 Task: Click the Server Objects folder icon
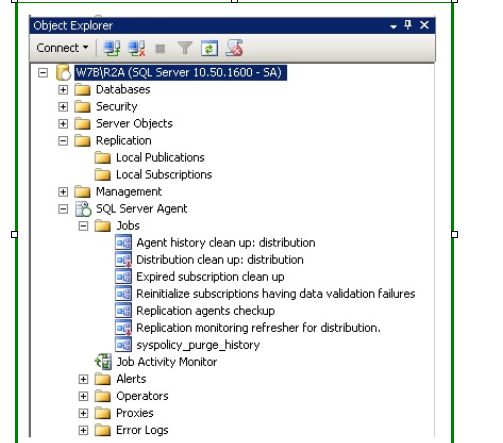pos(82,124)
